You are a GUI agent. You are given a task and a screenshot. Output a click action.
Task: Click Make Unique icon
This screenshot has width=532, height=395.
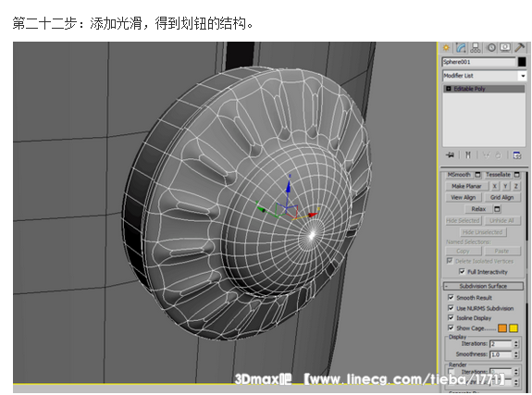[x=487, y=155]
